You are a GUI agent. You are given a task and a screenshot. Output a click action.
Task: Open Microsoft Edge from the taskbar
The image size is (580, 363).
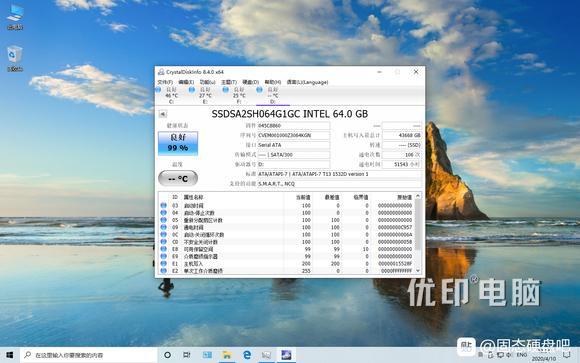(x=247, y=355)
